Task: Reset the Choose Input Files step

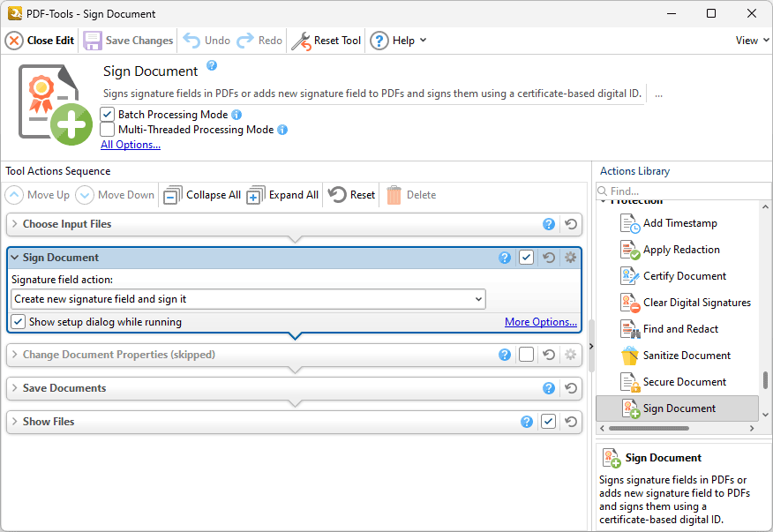Action: tap(571, 224)
